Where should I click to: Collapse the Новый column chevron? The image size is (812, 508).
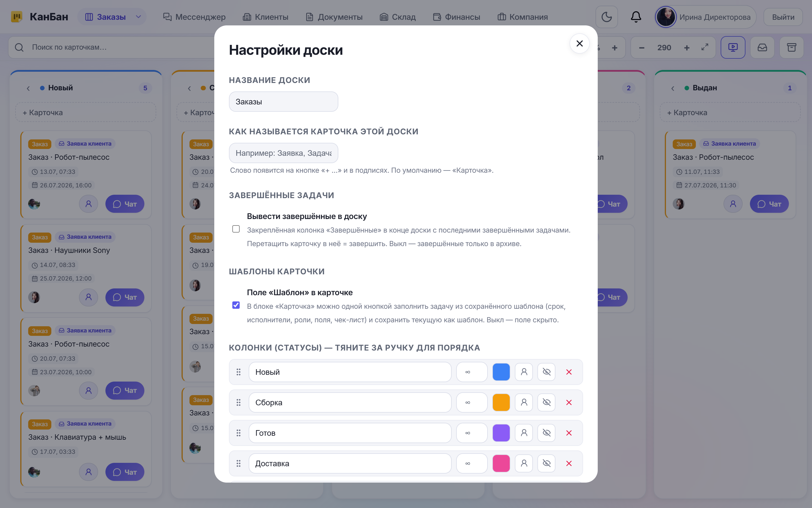tap(28, 88)
